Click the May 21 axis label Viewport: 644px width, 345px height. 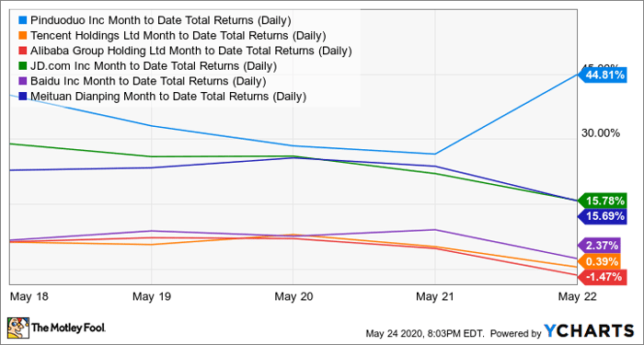435,296
